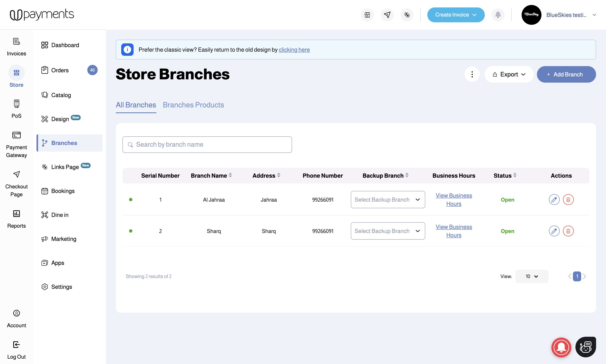Click the delete trash icon for Sharq branch

(x=568, y=231)
